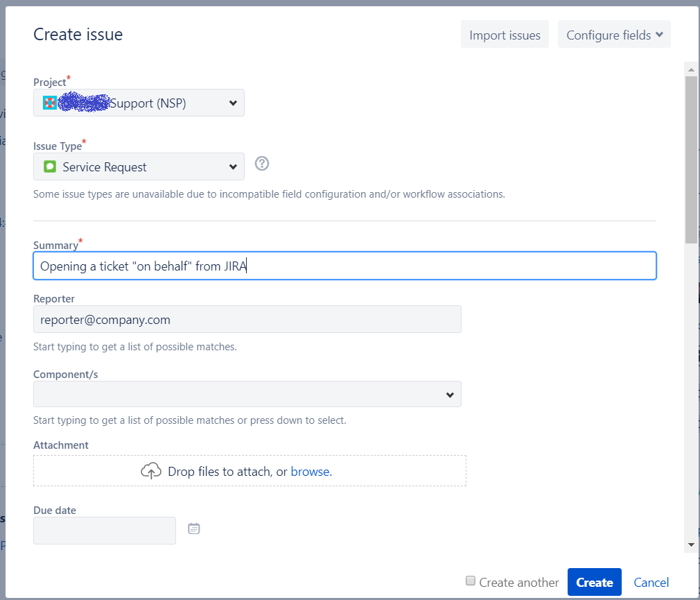This screenshot has width=700, height=600.
Task: Click the Import issues button
Action: (x=505, y=35)
